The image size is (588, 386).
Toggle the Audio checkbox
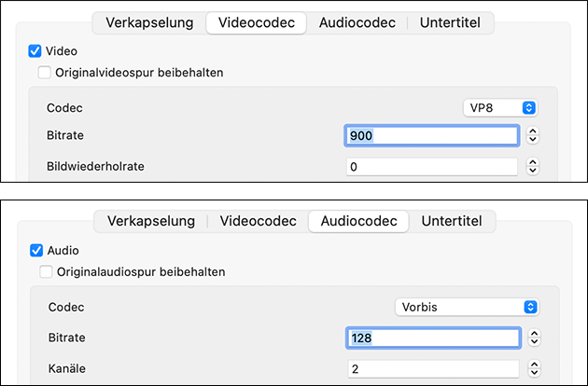click(36, 250)
